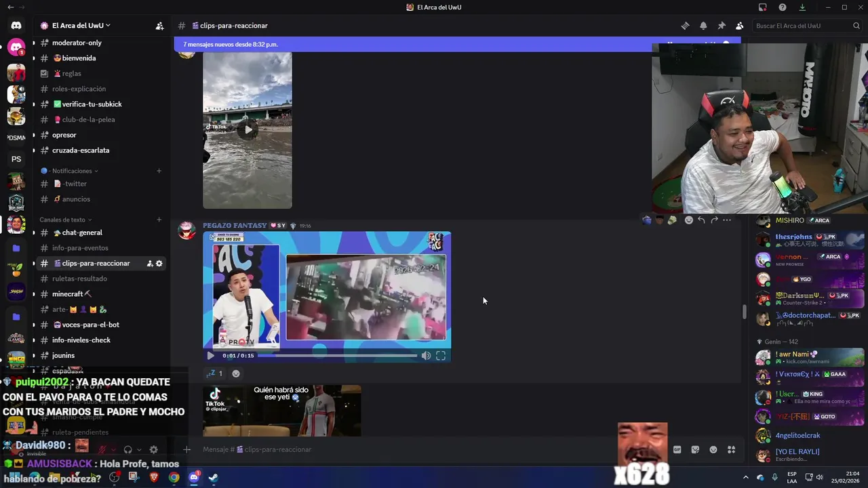Open the inbox icon in title bar
The image size is (868, 488).
tap(763, 7)
